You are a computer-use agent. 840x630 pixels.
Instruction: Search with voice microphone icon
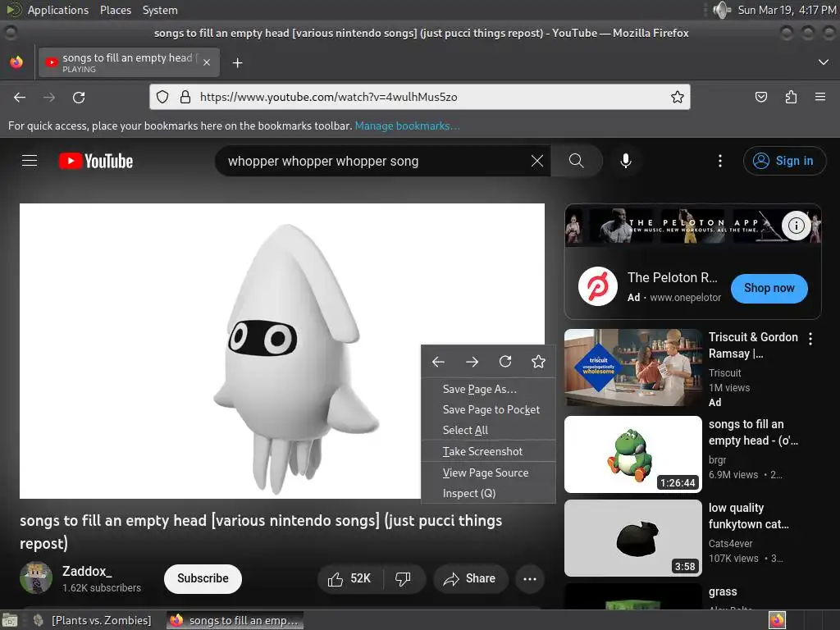[x=625, y=161]
